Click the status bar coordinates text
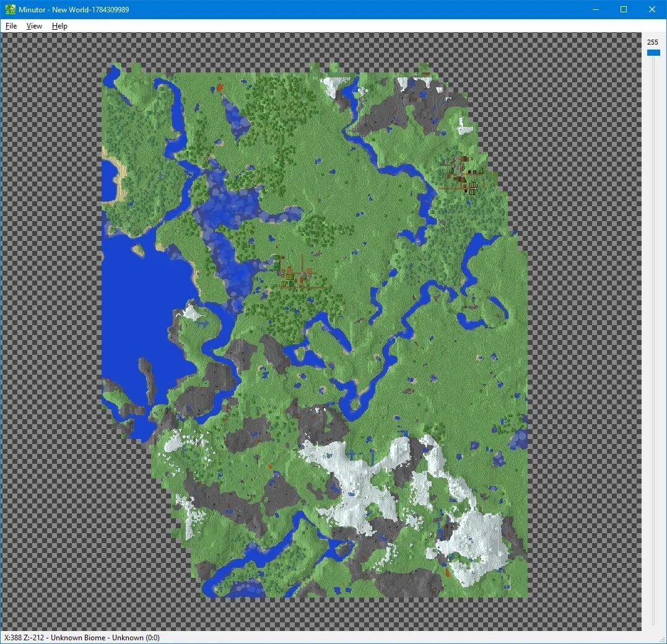This screenshot has width=667, height=644. tap(82, 638)
